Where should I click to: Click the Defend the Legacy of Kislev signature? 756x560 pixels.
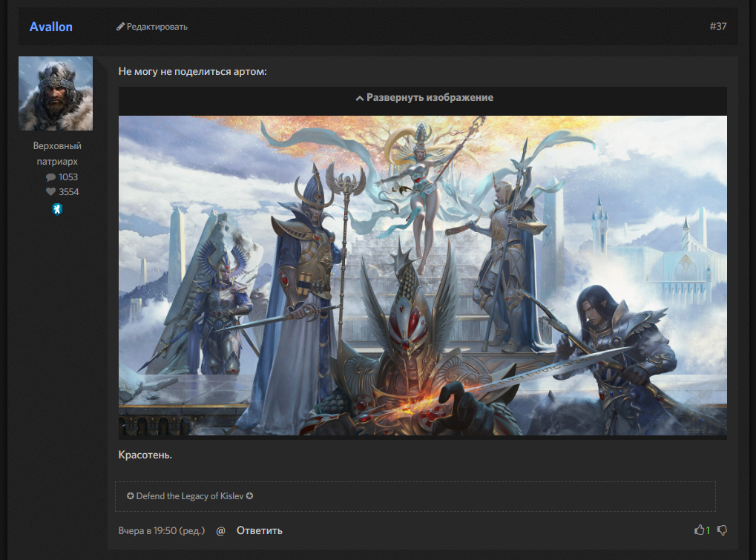[x=190, y=496]
